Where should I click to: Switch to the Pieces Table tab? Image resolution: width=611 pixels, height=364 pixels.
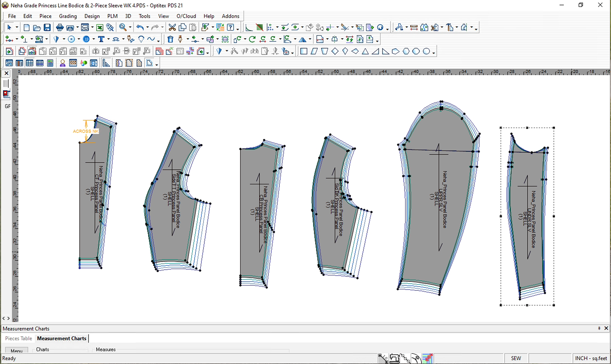pyautogui.click(x=18, y=338)
